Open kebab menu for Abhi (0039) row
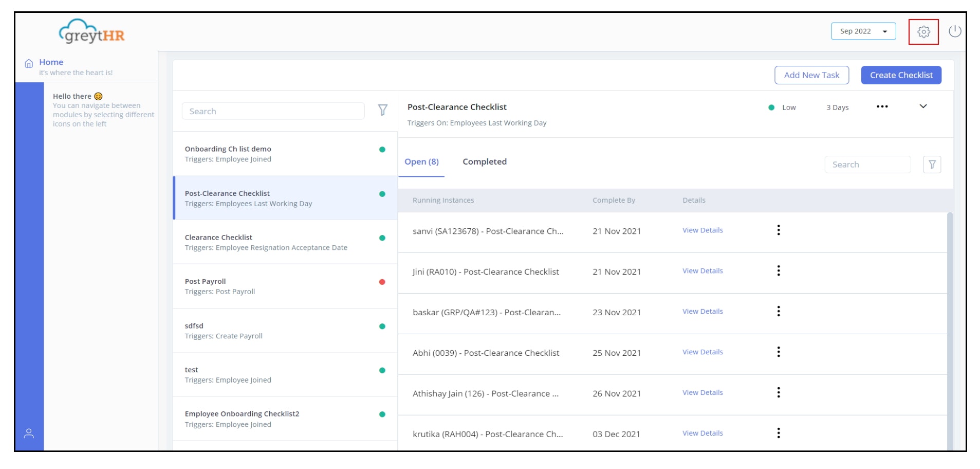This screenshot has height=469, width=980. pos(779,352)
